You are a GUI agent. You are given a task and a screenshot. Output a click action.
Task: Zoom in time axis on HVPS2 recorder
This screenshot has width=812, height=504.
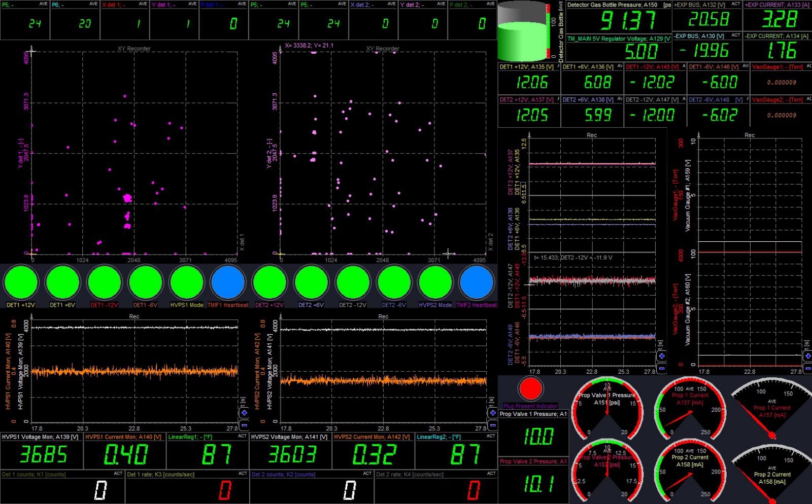(x=492, y=413)
